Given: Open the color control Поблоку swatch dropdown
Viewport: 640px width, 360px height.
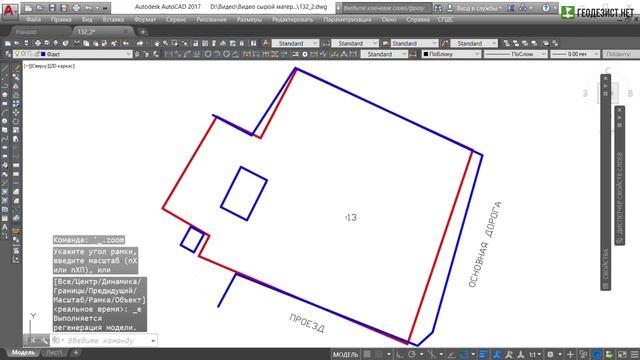Looking at the screenshot, I should click(451, 54).
